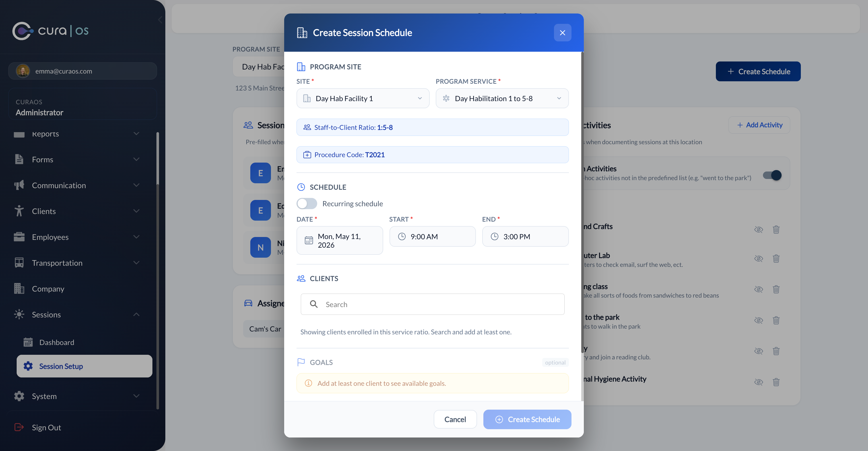This screenshot has width=868, height=451.
Task: Click Create Schedule in the dialog footer
Action: 527,419
